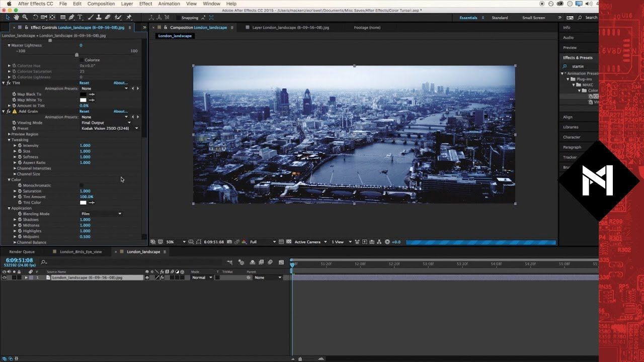This screenshot has width=644, height=362.
Task: Toggle the Monochromatic checkbox
Action: point(82,186)
